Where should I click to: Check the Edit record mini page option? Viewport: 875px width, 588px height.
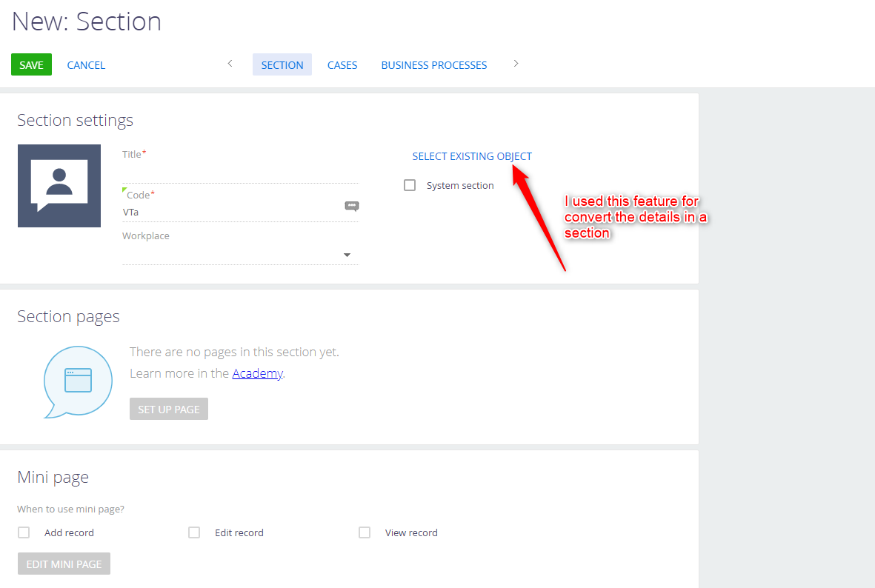[x=193, y=532]
